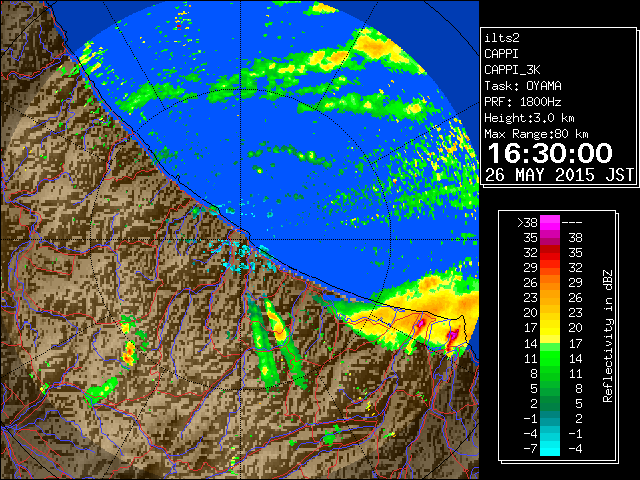Select the '26 MAY 2015 JST' date
Viewport: 640px width, 480px height.
(x=560, y=175)
